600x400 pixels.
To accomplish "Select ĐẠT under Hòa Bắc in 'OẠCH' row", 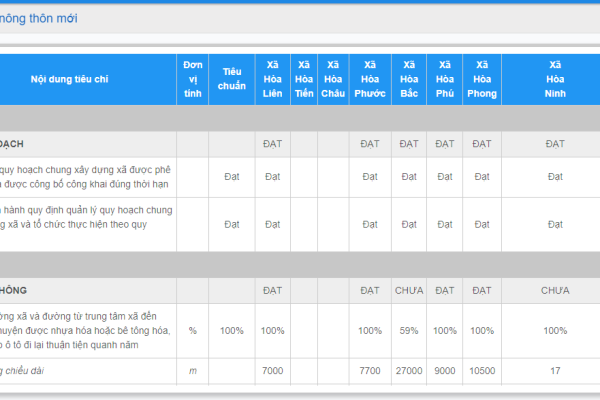I will pos(409,144).
